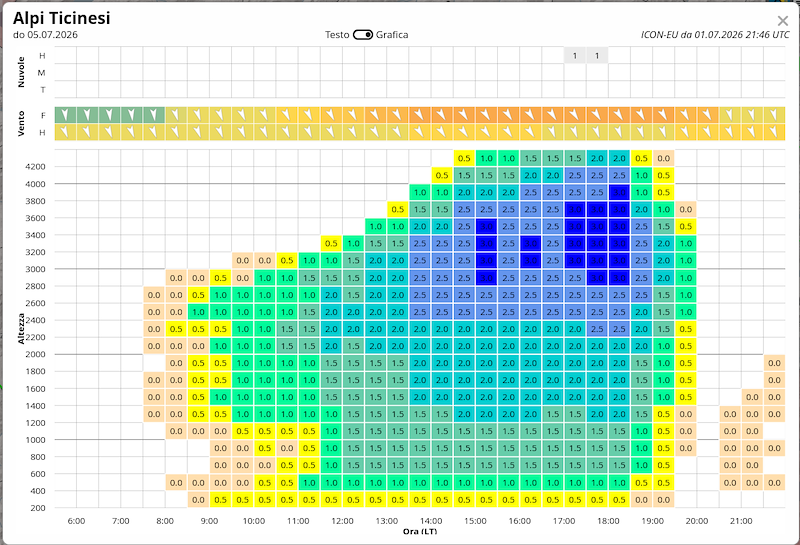Click the Vento F wind arrow at 20:00
Viewport: 800px width, 545px height.
pyautogui.click(x=708, y=115)
